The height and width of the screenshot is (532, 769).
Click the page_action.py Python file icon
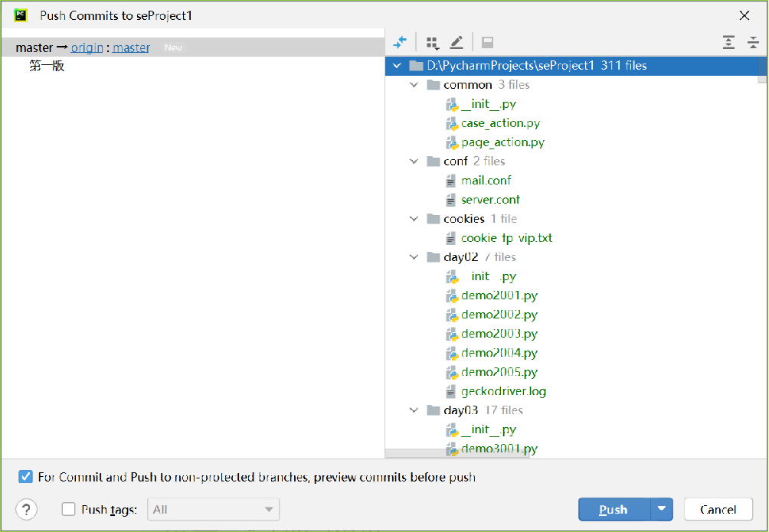point(452,142)
